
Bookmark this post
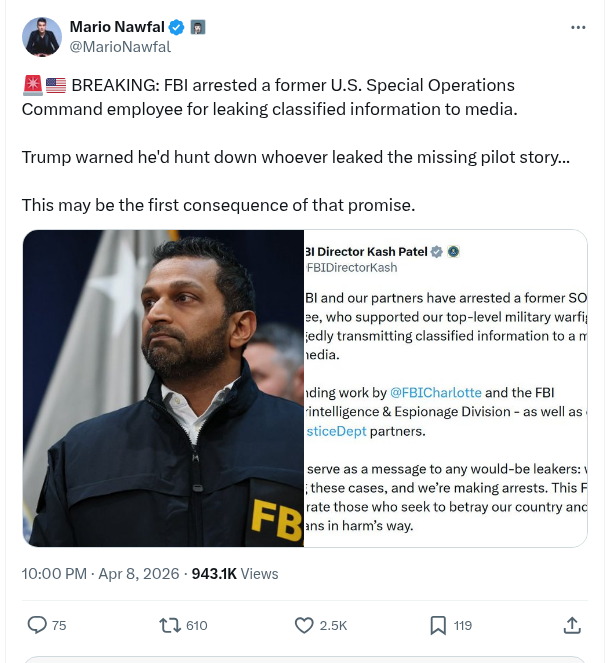click(x=438, y=625)
